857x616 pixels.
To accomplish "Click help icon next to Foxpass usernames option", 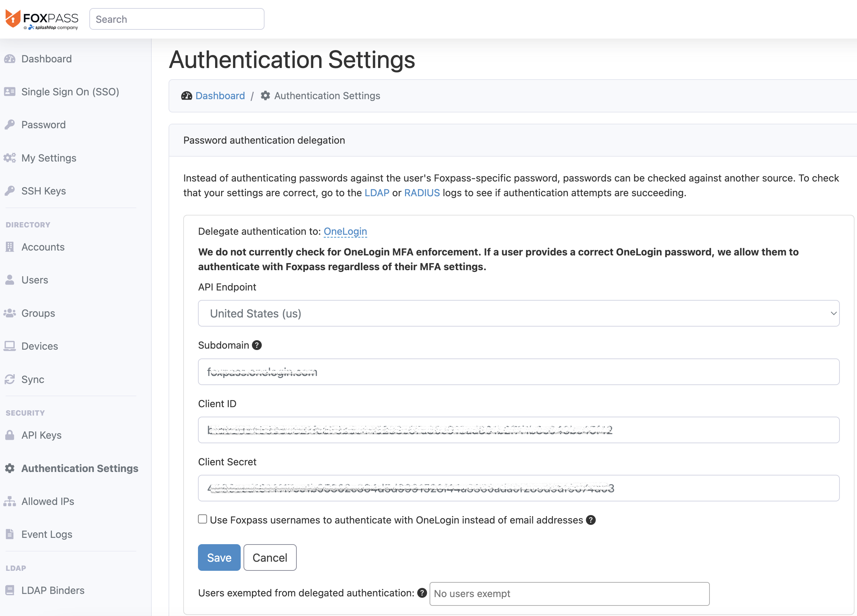I will [x=591, y=520].
